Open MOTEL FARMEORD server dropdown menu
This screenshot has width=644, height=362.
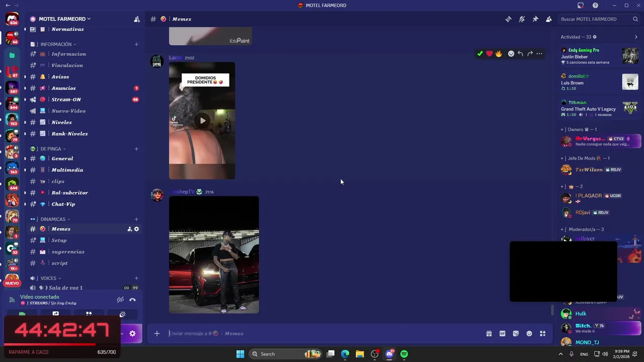(65, 19)
